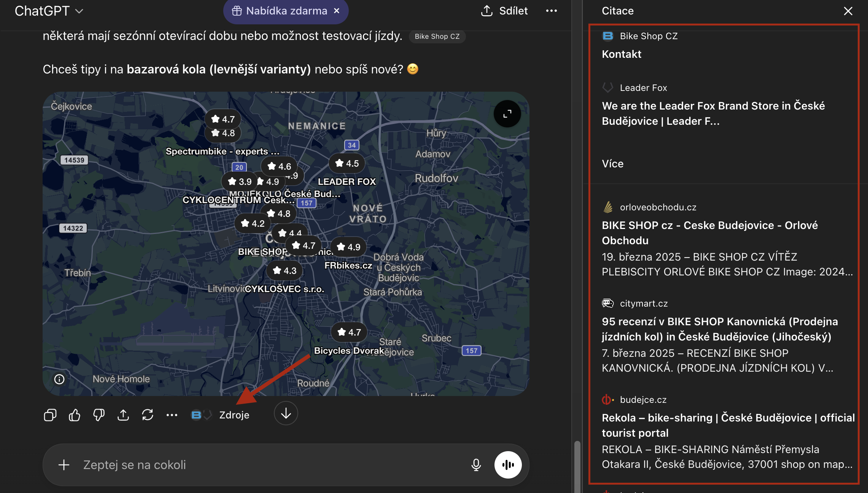This screenshot has width=868, height=493.
Task: Expand more citations via Více
Action: click(x=612, y=164)
